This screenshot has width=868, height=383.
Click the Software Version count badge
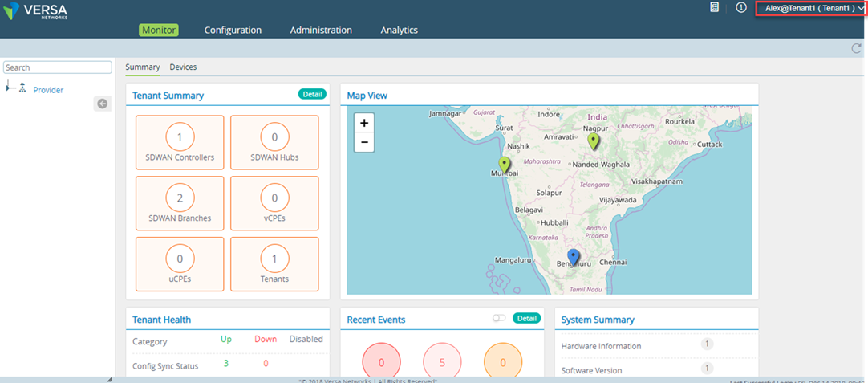point(707,368)
